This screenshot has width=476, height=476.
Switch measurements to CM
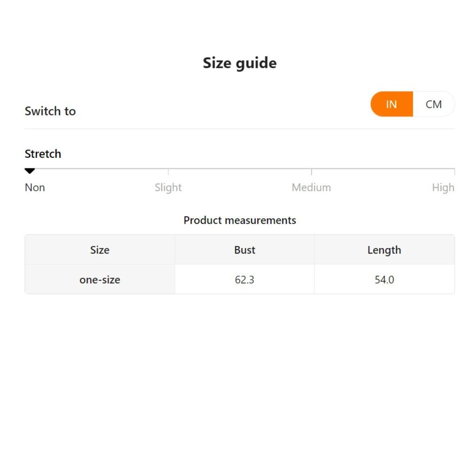click(x=433, y=104)
